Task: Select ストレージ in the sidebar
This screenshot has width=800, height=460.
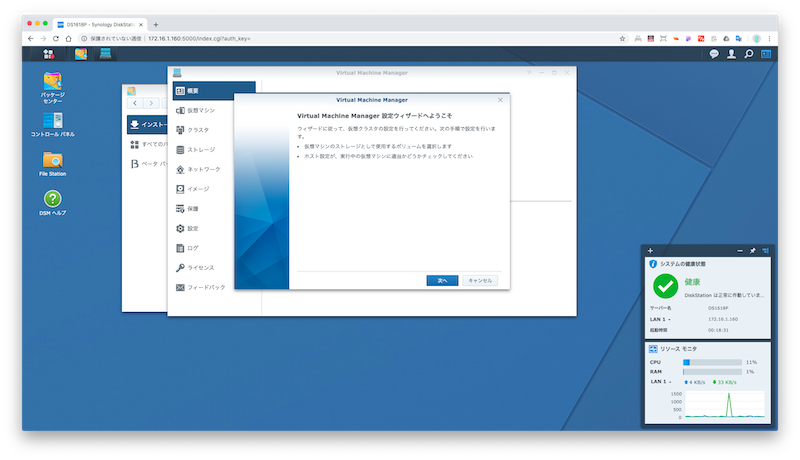Action: (214, 150)
